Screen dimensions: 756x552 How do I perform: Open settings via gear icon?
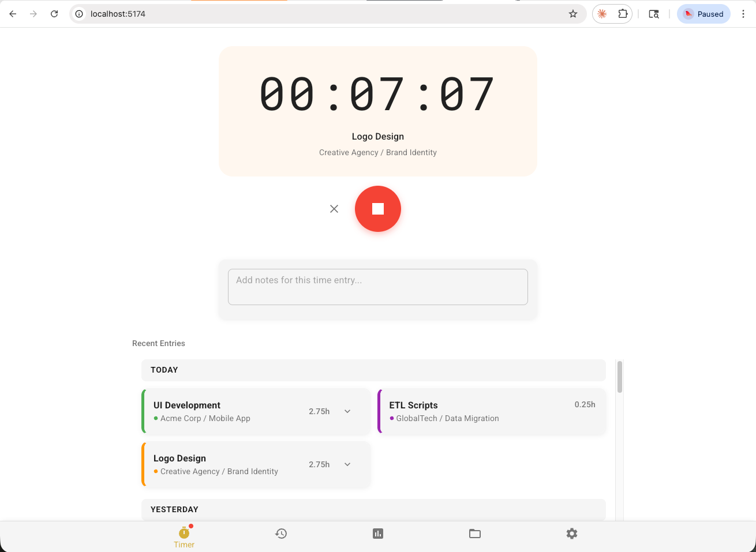click(x=572, y=534)
